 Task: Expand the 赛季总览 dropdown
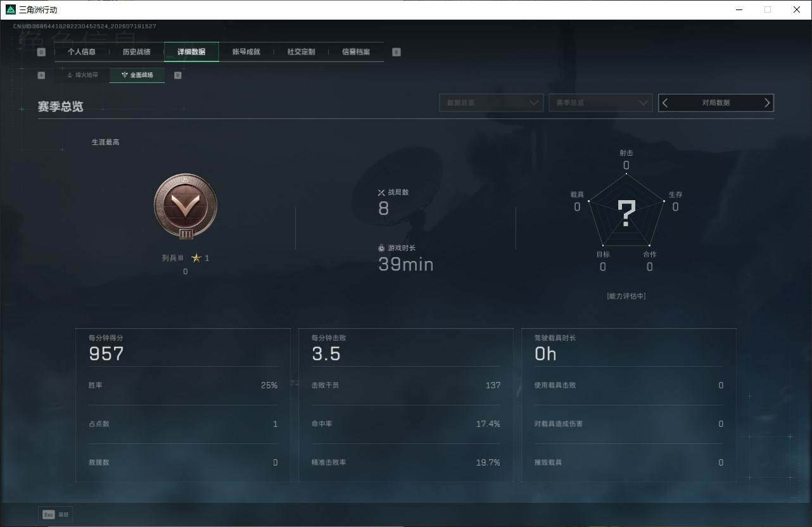pos(600,103)
